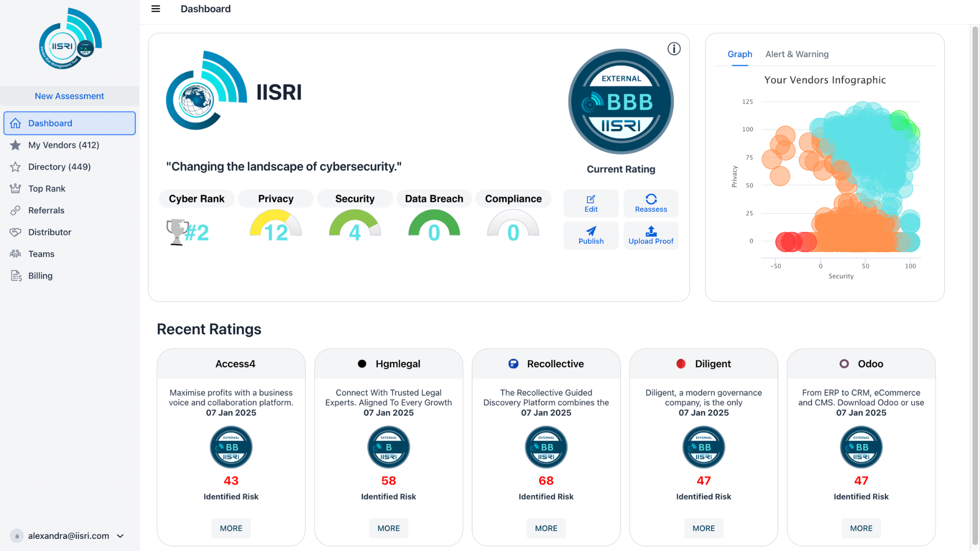Click the Odoo ring logo icon
Image resolution: width=980 pixels, height=551 pixels.
(844, 364)
